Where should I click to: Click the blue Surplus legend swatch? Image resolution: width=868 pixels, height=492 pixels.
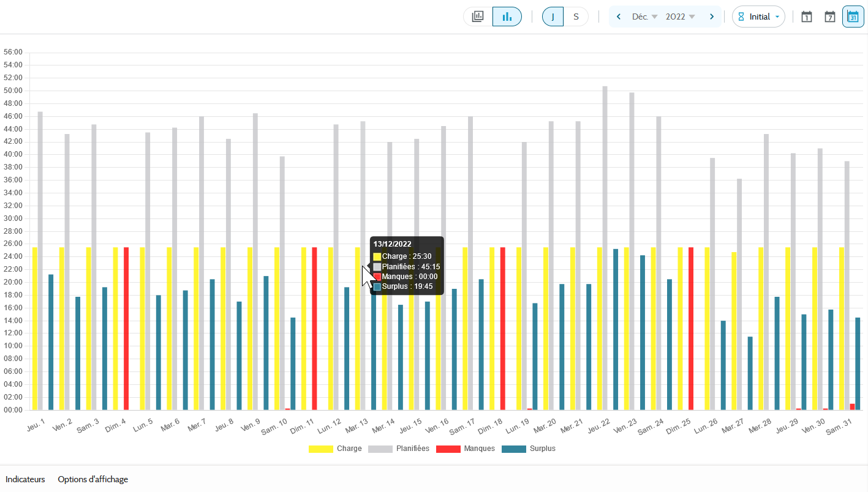513,449
